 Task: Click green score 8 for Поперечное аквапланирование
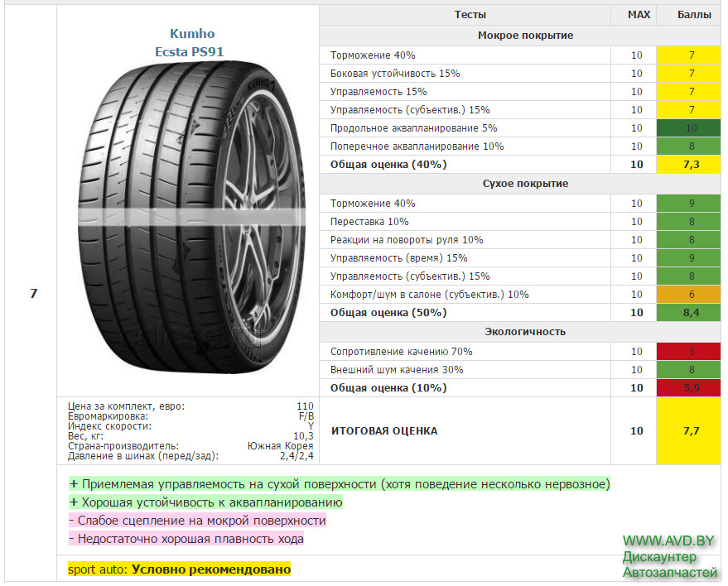tap(688, 146)
